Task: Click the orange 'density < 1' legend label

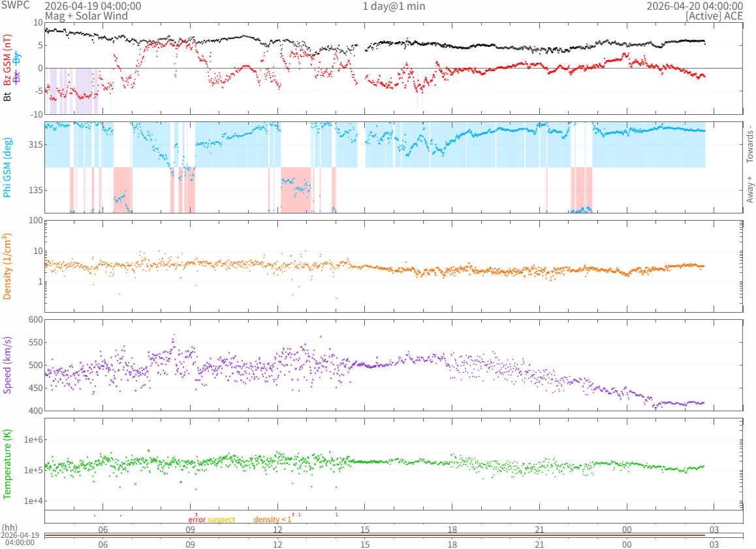Action: (272, 520)
